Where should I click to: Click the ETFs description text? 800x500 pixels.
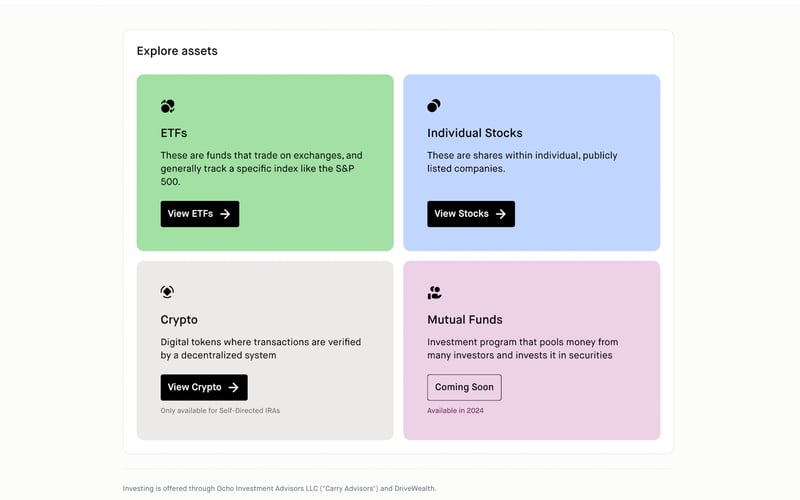(261, 168)
